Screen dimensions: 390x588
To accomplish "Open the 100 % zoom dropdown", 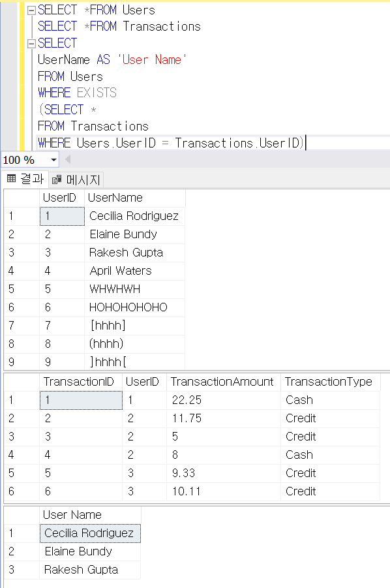I will [x=54, y=160].
